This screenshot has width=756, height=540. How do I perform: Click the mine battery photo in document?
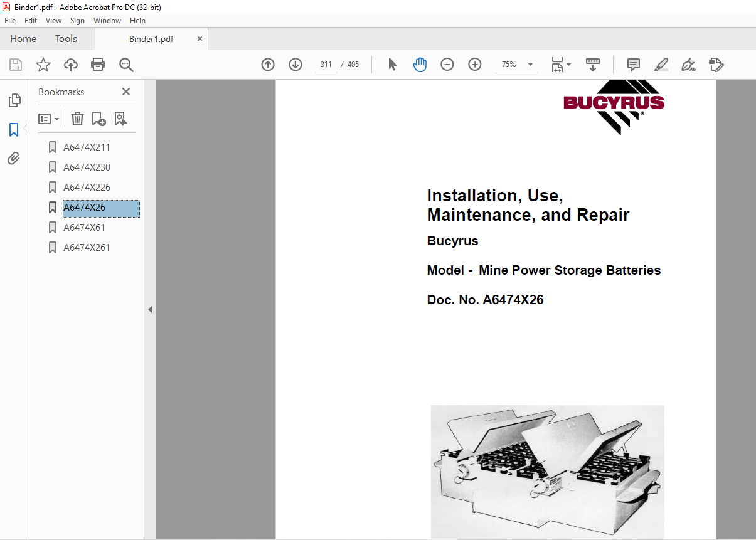pyautogui.click(x=547, y=472)
